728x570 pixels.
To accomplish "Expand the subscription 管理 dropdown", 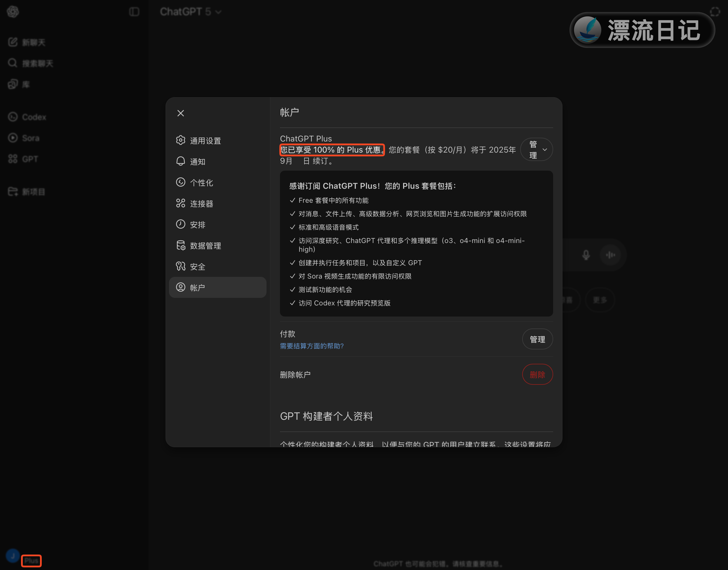I will pos(536,150).
